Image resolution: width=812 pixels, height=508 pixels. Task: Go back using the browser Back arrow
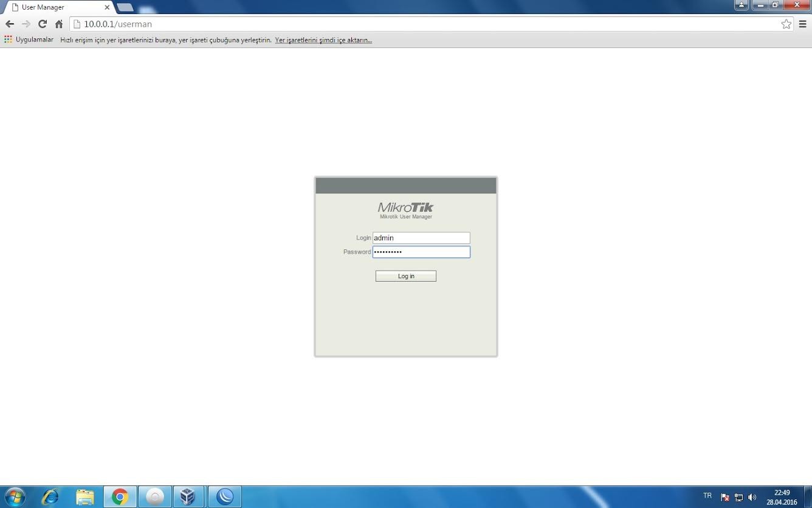tap(10, 24)
